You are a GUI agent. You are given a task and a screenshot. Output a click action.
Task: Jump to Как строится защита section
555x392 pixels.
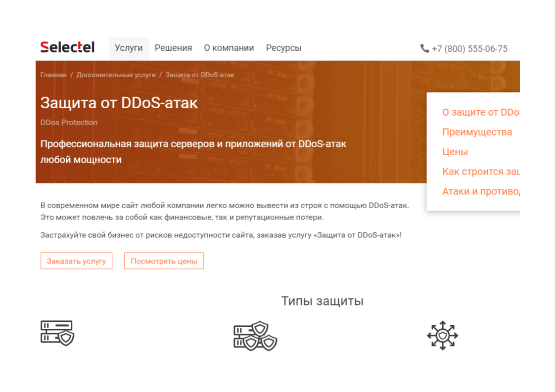(x=481, y=172)
